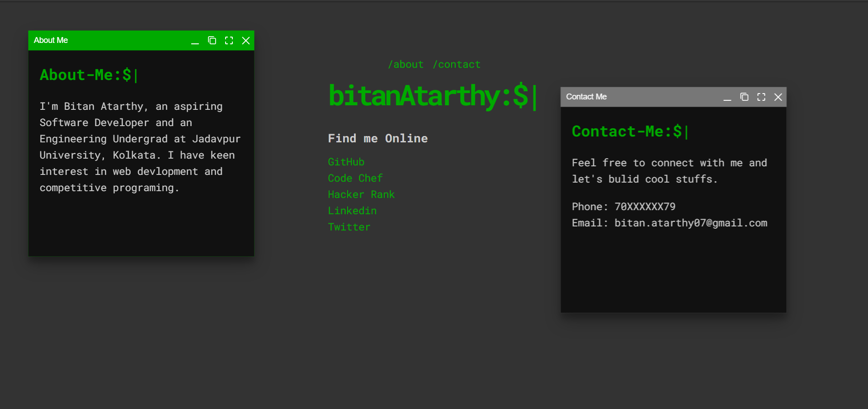Click the bitanAtarthy title text
868x409 pixels.
(x=432, y=95)
